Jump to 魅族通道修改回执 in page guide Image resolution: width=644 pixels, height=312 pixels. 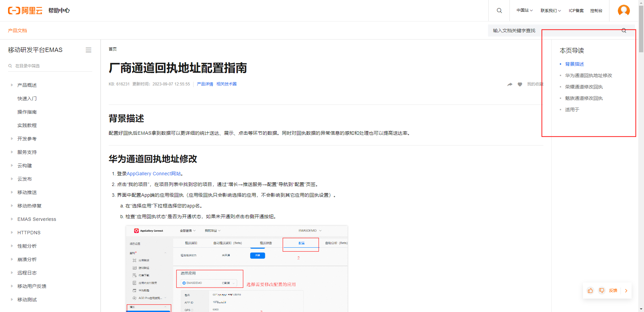coord(584,98)
